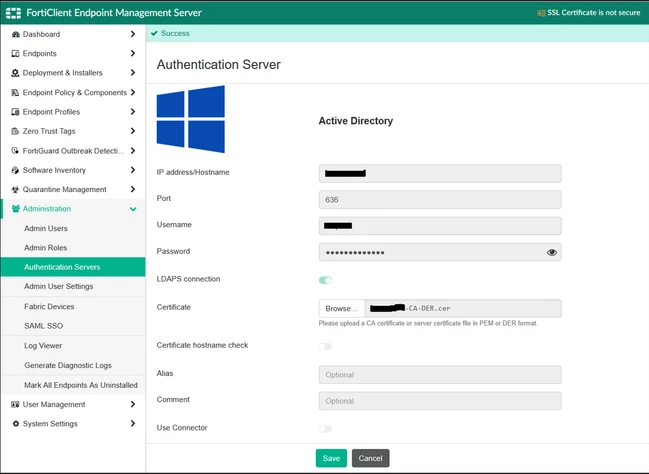Save the authentication server settings
Image resolution: width=649 pixels, height=474 pixels.
click(x=331, y=458)
